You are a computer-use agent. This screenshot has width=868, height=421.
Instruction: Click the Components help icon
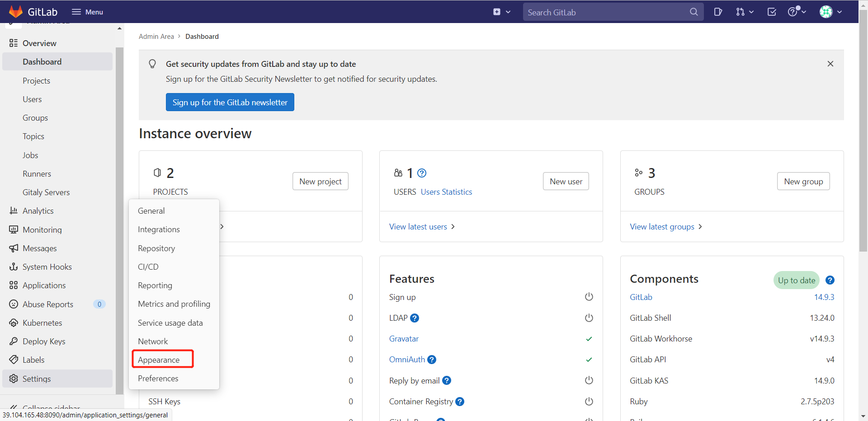tap(830, 280)
